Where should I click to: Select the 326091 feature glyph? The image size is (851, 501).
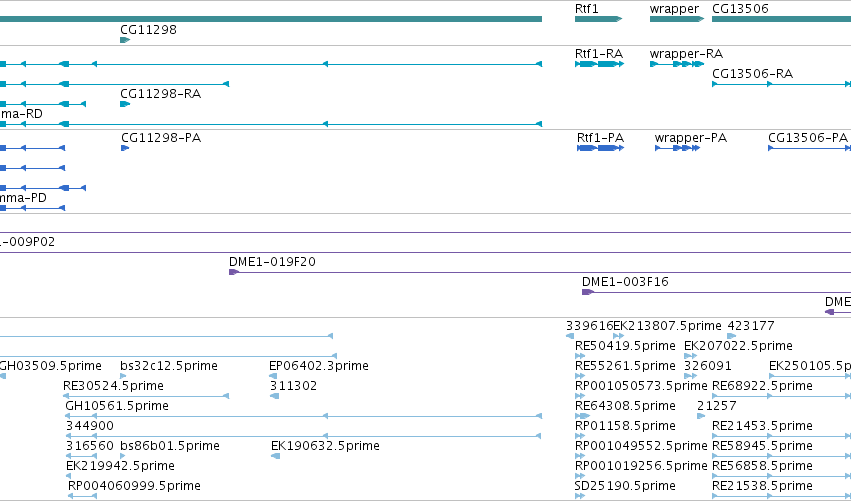(689, 376)
